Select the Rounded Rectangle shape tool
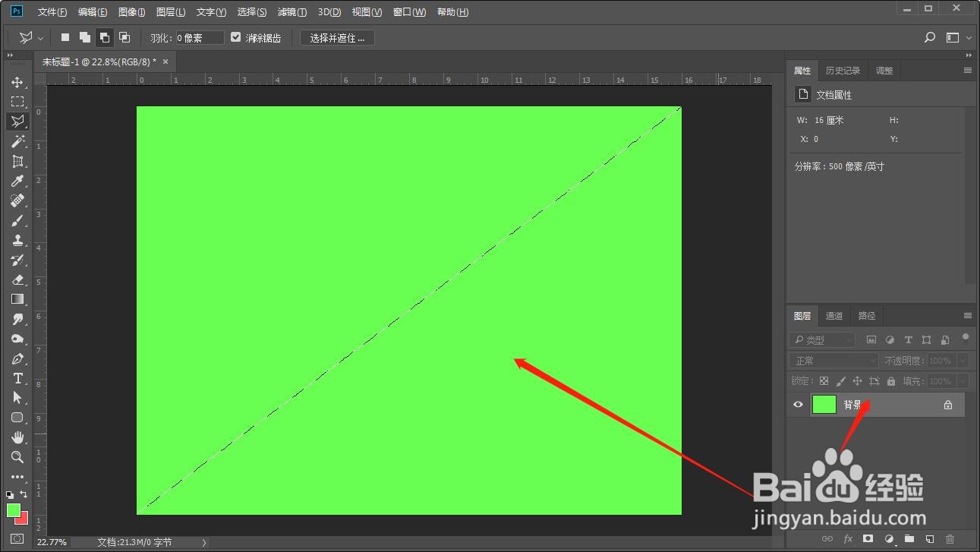Screen dimensions: 980x552 point(17,418)
